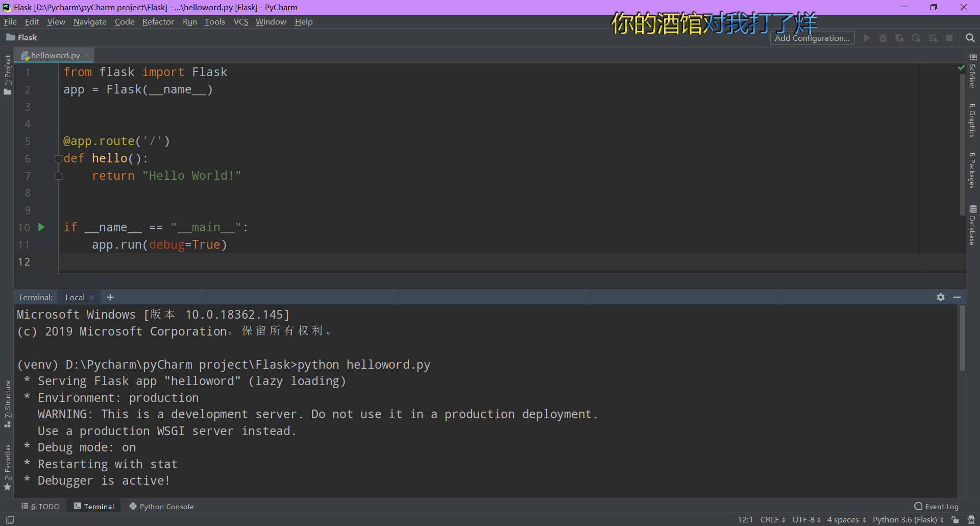This screenshot has width=980, height=526.
Task: Click the read-only lock icon in status bar
Action: [955, 520]
